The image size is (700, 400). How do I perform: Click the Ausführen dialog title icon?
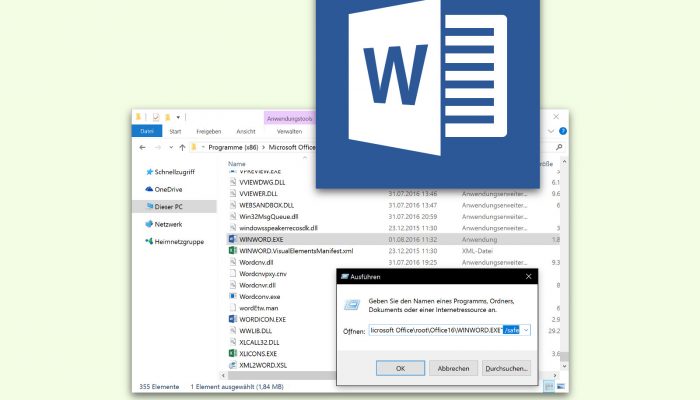click(x=345, y=277)
